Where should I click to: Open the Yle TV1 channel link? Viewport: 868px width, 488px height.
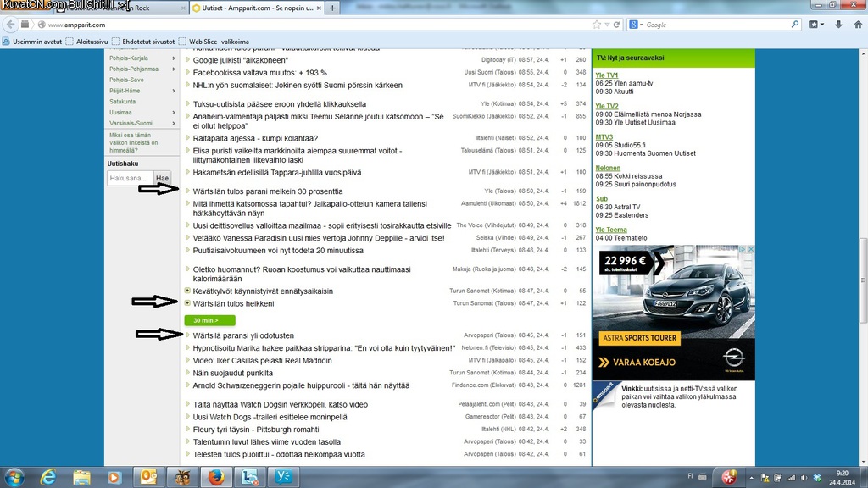click(x=607, y=75)
